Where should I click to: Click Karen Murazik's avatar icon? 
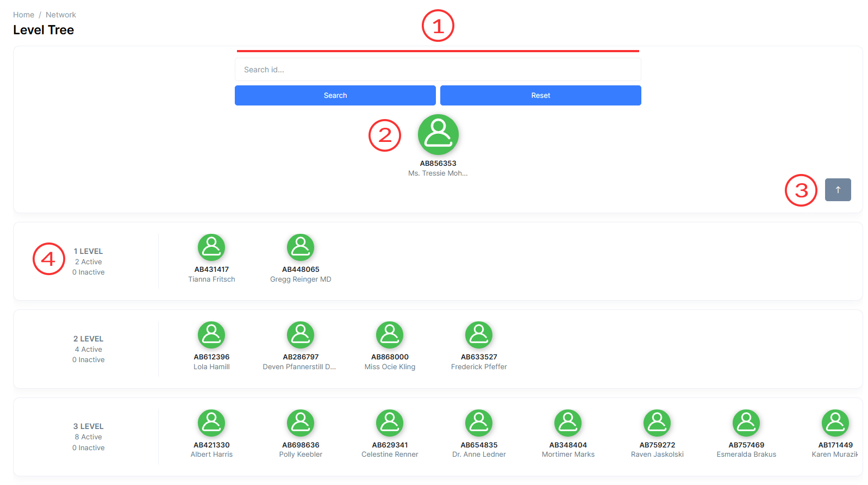tap(835, 423)
